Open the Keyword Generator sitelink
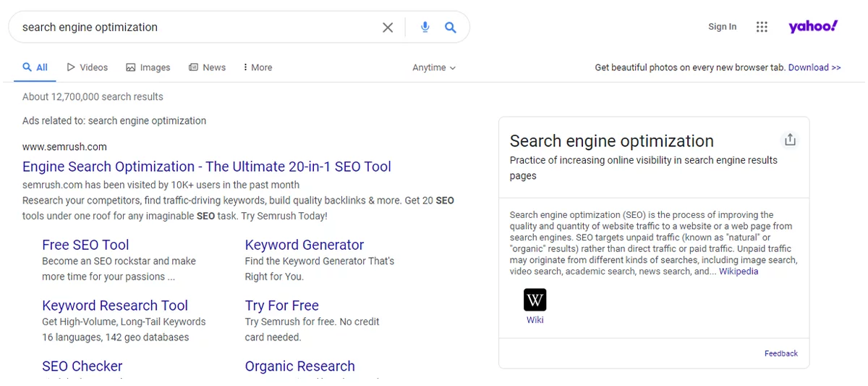This screenshot has height=386, width=868. coord(305,245)
